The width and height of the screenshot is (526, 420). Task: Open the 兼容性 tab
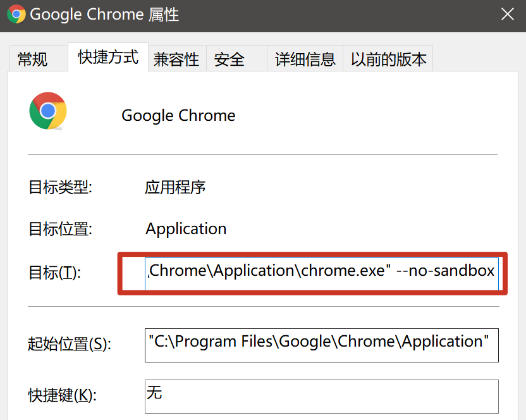(x=177, y=59)
